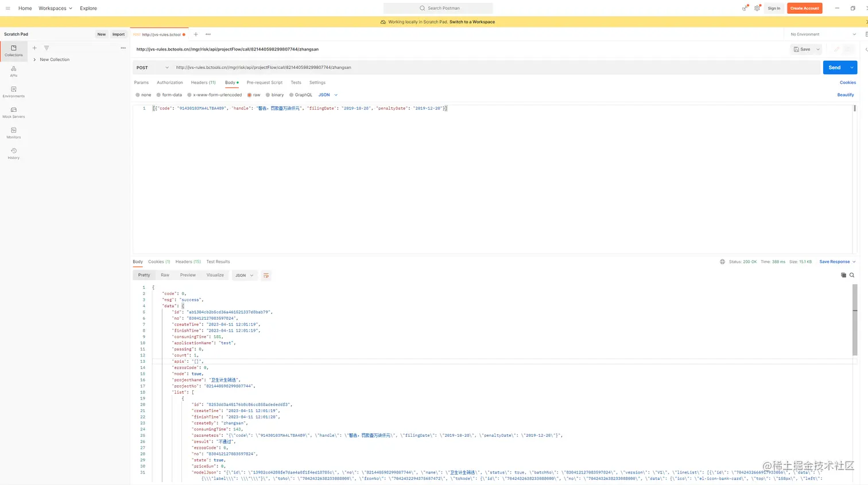The height and width of the screenshot is (485, 868).
Task: Open the Workspaces dropdown
Action: pyautogui.click(x=55, y=8)
